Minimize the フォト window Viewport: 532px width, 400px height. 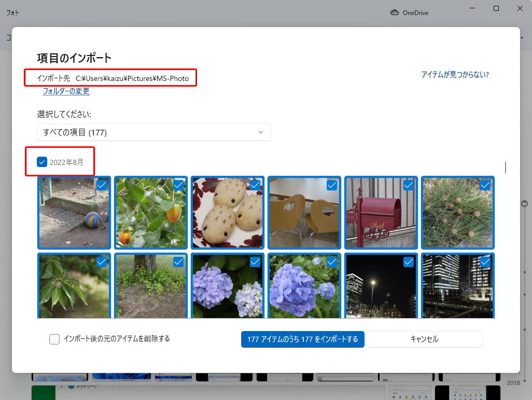(x=472, y=8)
